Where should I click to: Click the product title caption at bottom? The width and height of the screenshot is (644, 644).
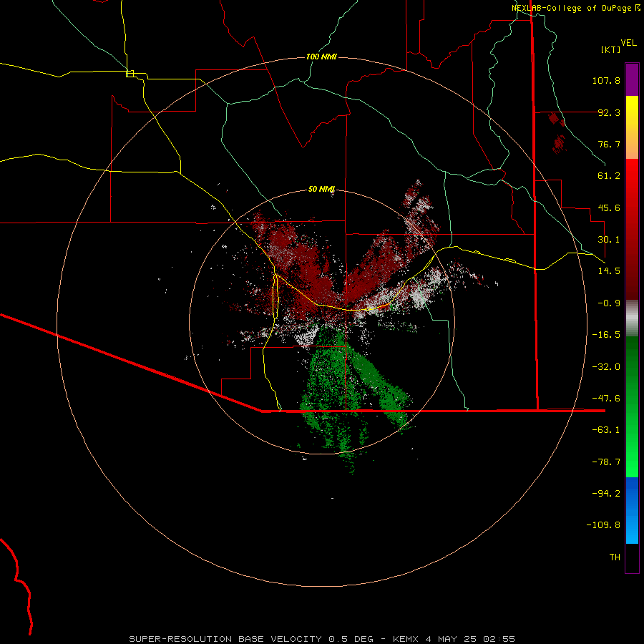pos(322,639)
